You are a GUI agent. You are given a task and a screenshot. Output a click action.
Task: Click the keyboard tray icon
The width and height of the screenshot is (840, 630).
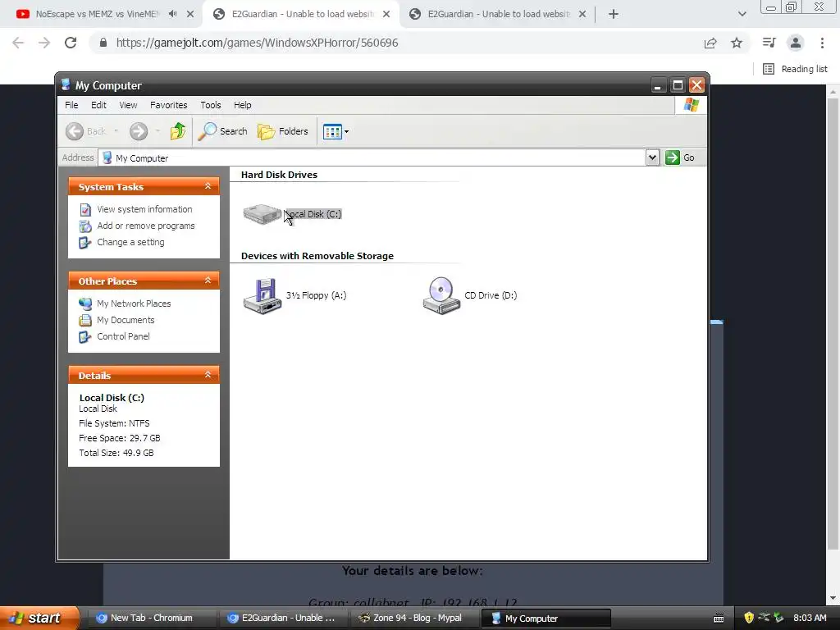(x=719, y=619)
